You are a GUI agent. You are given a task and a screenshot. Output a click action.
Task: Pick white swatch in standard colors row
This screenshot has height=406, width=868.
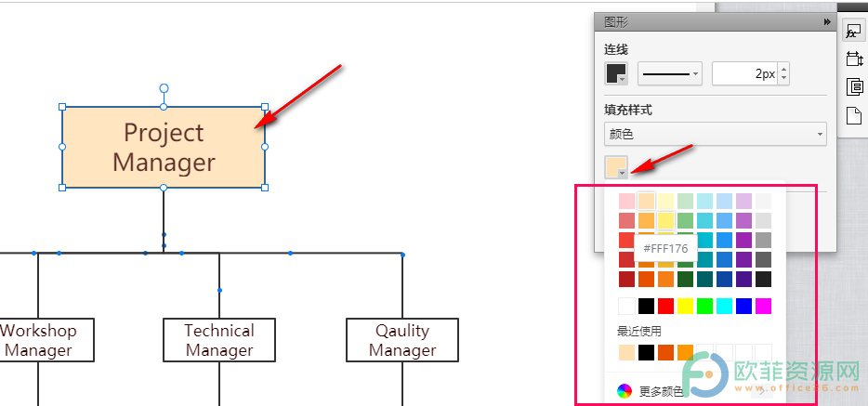pos(626,306)
